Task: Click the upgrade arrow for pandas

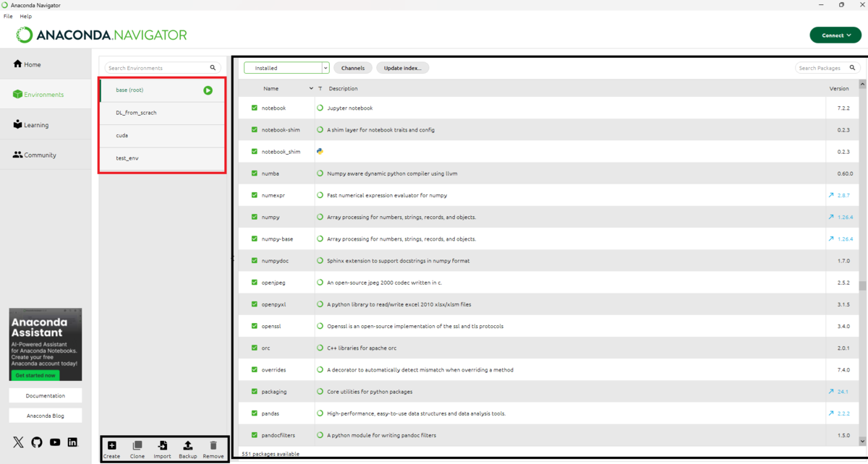Action: (x=831, y=413)
